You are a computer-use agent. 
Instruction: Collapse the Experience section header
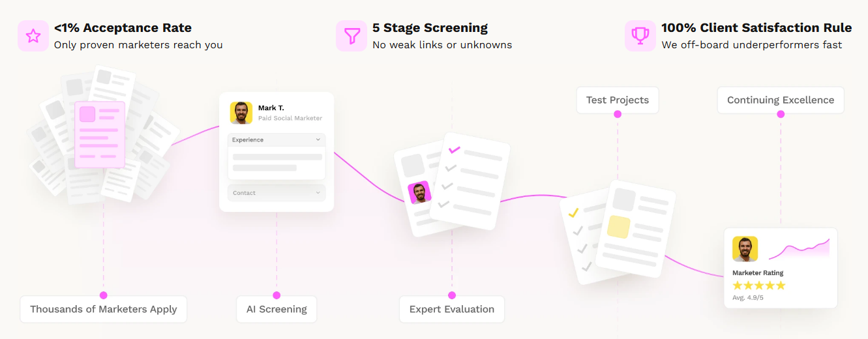click(277, 140)
